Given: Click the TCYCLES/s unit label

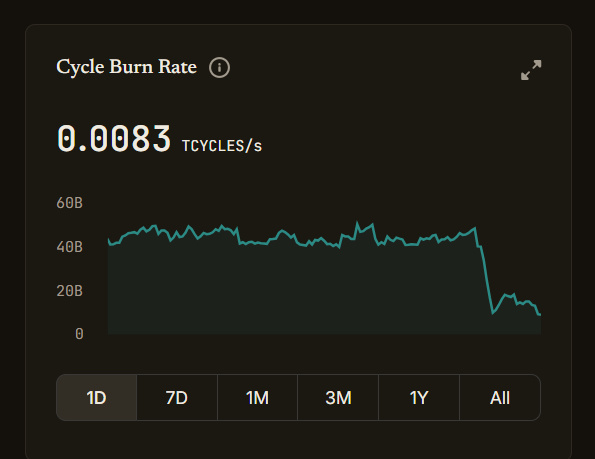Looking at the screenshot, I should tap(222, 146).
